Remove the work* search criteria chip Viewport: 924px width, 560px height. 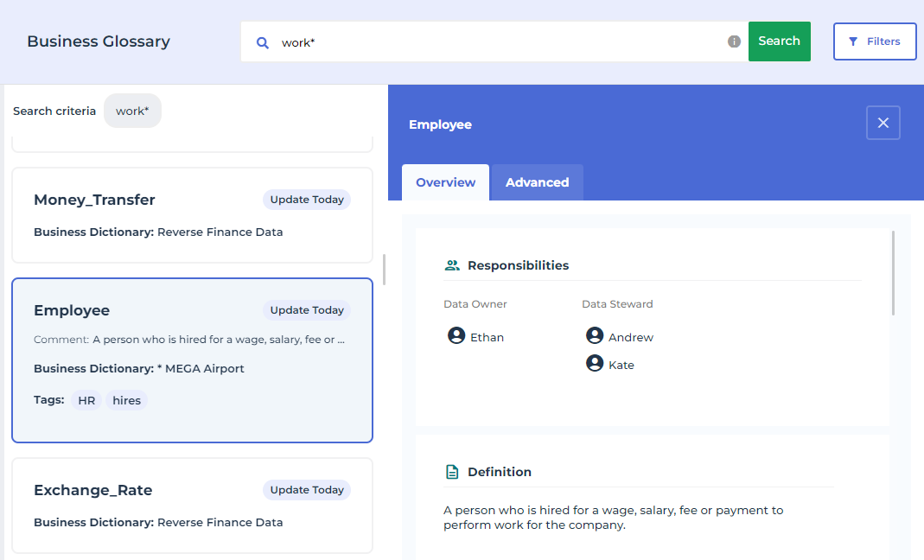[132, 111]
